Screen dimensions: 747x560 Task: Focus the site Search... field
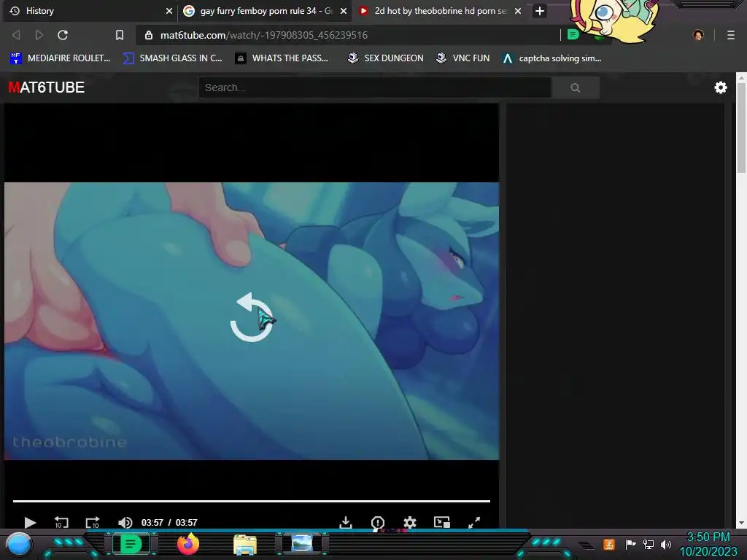[x=375, y=87]
